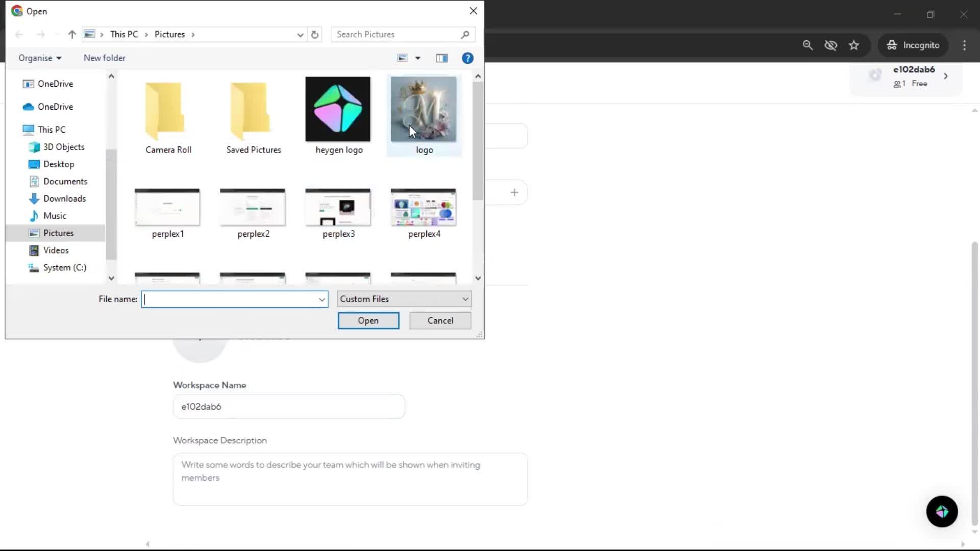Click the Cancel button
The height and width of the screenshot is (551, 980).
440,320
